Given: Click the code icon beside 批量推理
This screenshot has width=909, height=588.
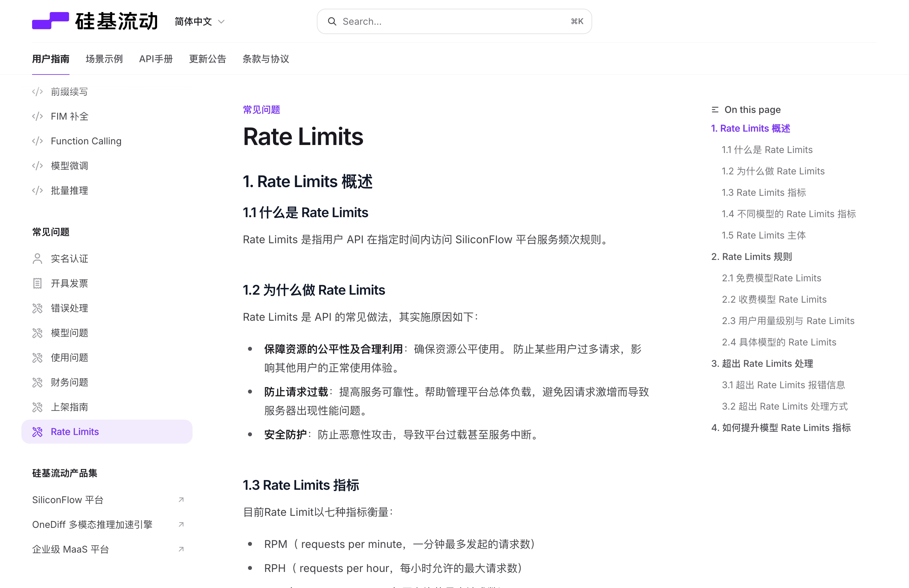Looking at the screenshot, I should (37, 190).
